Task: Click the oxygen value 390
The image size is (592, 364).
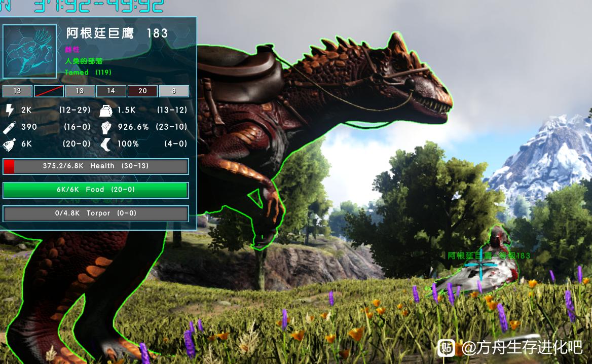Action: pos(29,127)
